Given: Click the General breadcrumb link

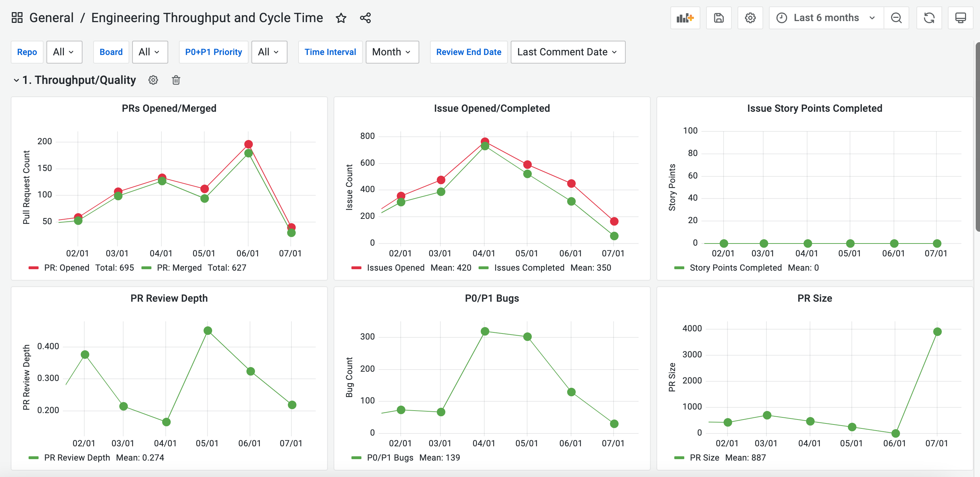Looking at the screenshot, I should coord(51,18).
